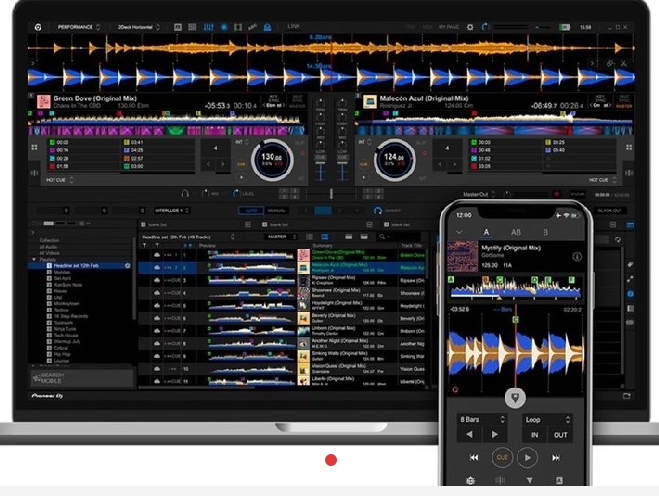
Task: Click deck 1 Green Dove album artwork
Action: tap(44, 102)
